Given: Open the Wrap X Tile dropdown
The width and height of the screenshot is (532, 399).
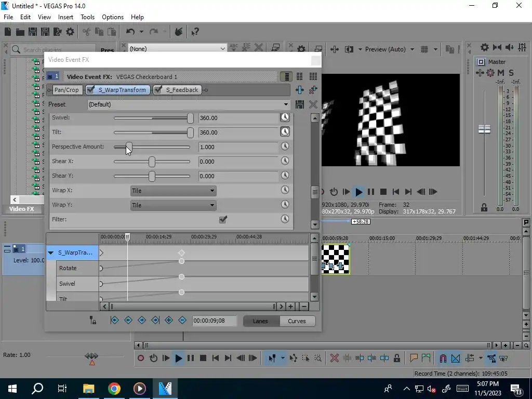Looking at the screenshot, I should click(174, 191).
